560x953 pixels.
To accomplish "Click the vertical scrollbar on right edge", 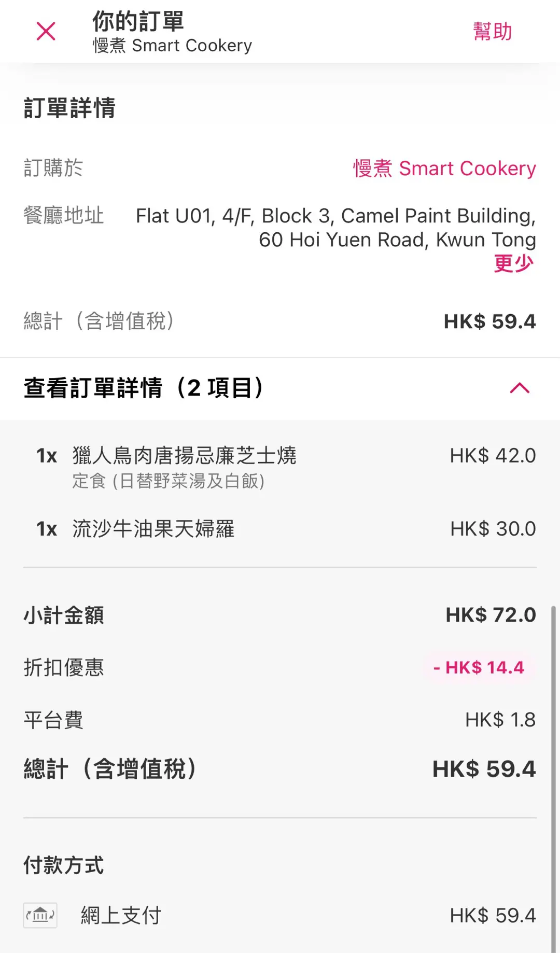I will [x=553, y=778].
